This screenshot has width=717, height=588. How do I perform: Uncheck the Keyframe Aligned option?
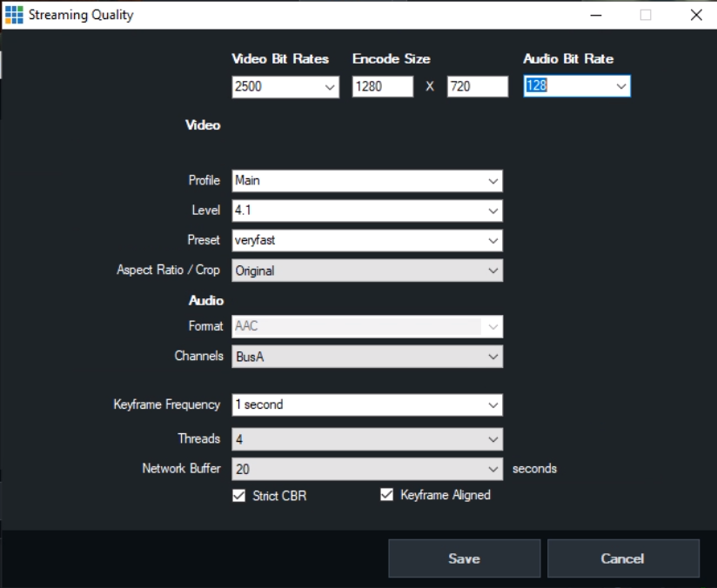pos(385,494)
